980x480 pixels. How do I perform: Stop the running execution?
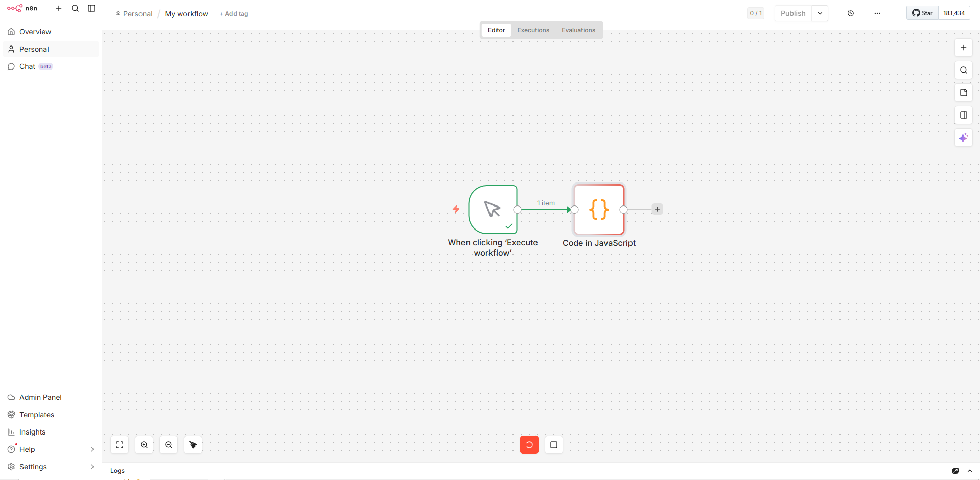[x=554, y=445]
